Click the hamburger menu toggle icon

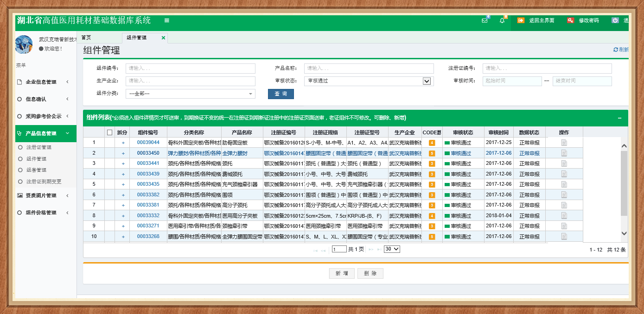tap(167, 20)
